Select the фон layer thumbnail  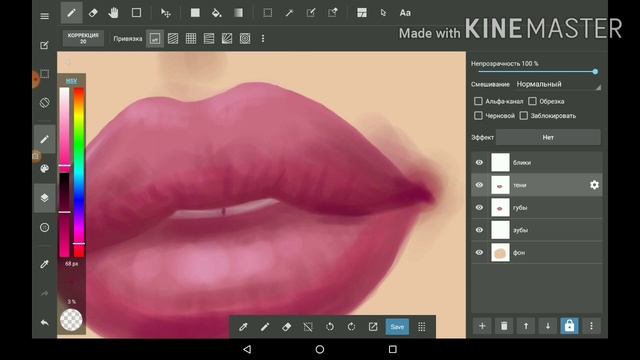coord(500,253)
